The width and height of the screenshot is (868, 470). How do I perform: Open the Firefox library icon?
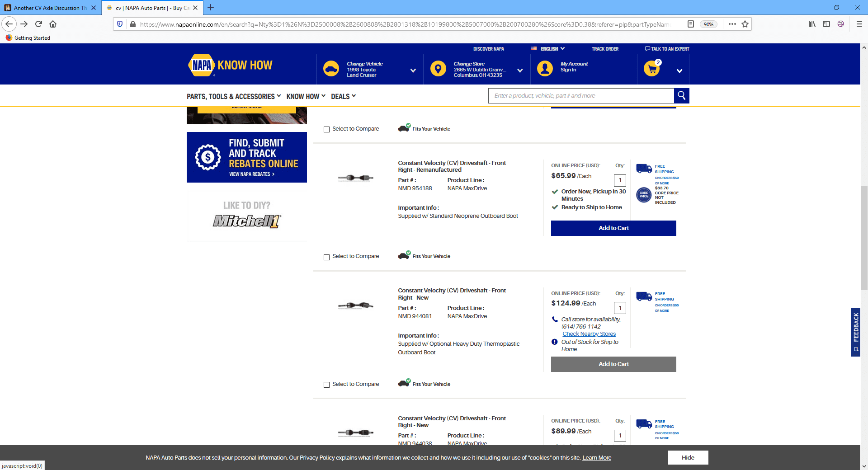pos(812,24)
